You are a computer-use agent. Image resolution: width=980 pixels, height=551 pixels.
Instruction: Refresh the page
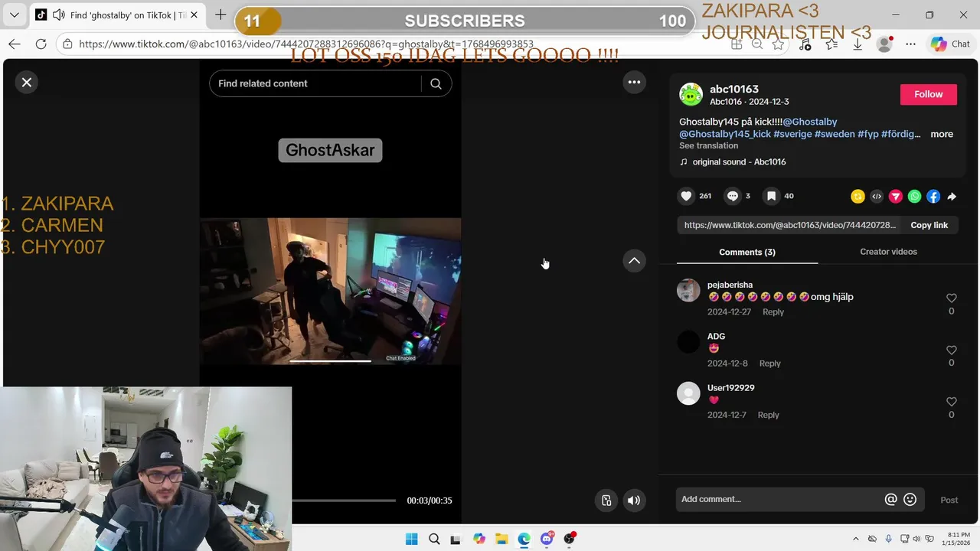pyautogui.click(x=41, y=44)
